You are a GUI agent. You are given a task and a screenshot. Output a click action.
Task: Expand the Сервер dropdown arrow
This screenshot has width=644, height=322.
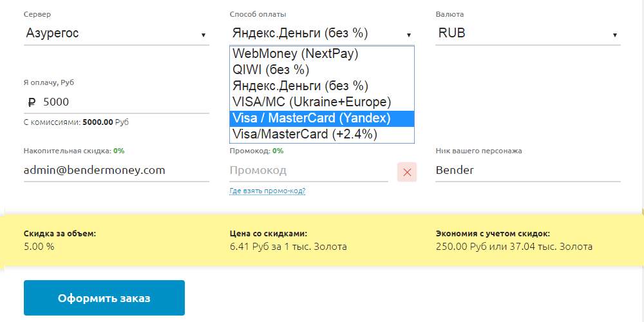203,35
